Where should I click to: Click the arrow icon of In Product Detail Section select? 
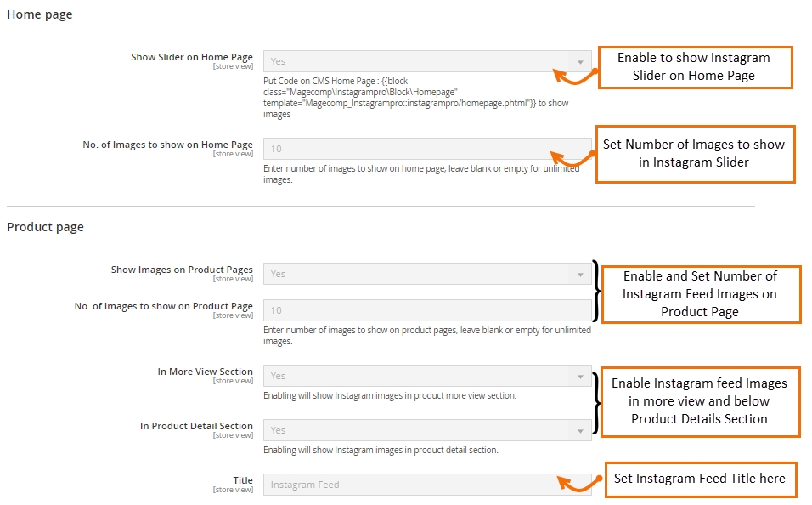(580, 431)
